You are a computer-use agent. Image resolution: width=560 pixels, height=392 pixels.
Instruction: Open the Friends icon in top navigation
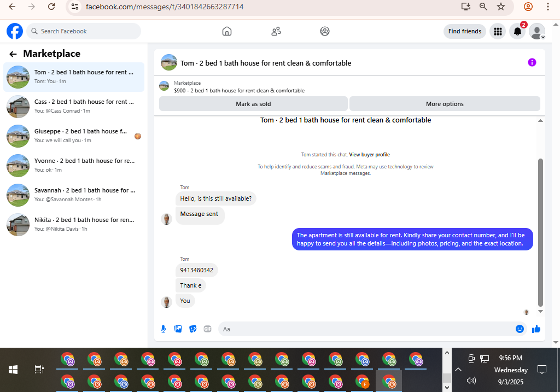pos(276,31)
